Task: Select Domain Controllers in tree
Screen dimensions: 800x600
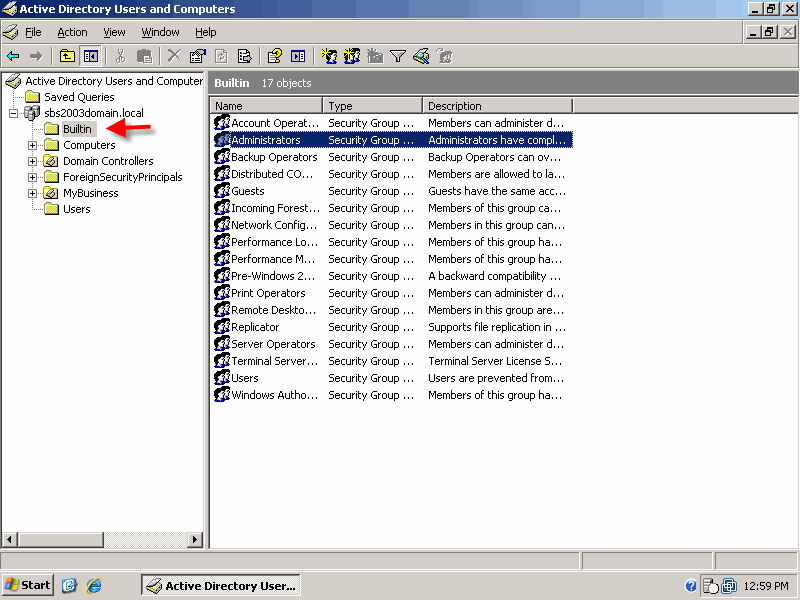Action: [108, 161]
